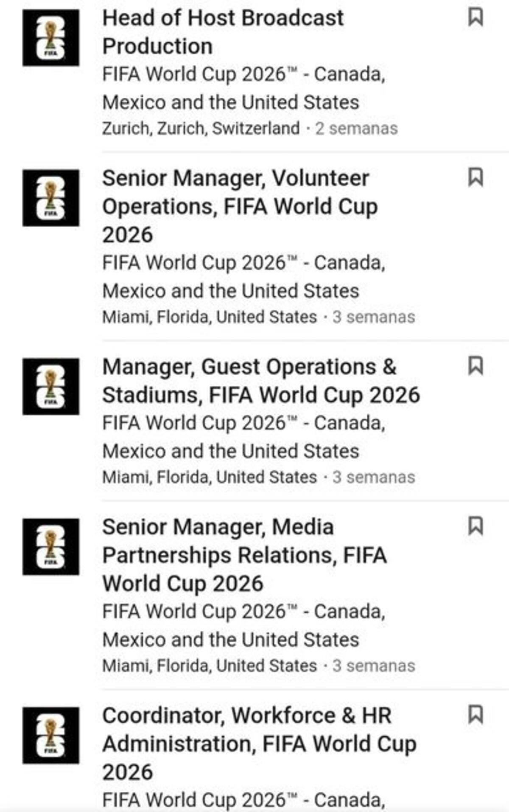The image size is (509, 812).
Task: Click company name under Volunteer Operations job
Action: click(243, 276)
